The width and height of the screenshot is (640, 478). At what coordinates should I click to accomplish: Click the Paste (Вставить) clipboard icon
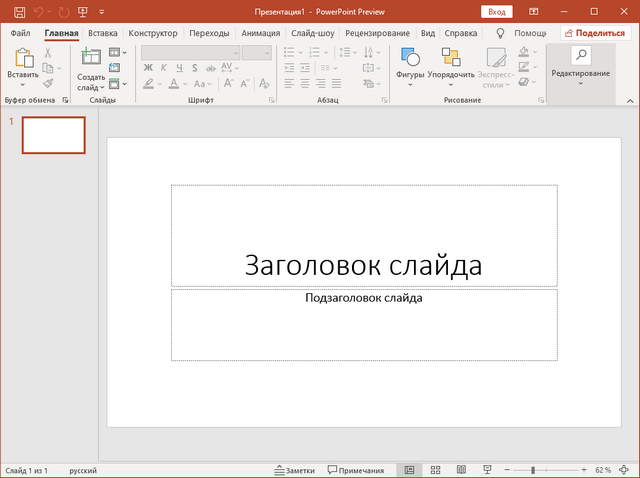(23, 59)
